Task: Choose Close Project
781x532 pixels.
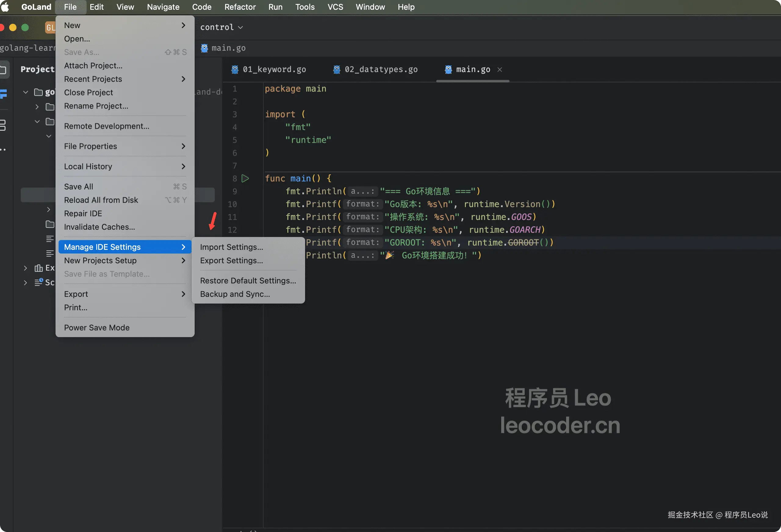Action: coord(125,92)
